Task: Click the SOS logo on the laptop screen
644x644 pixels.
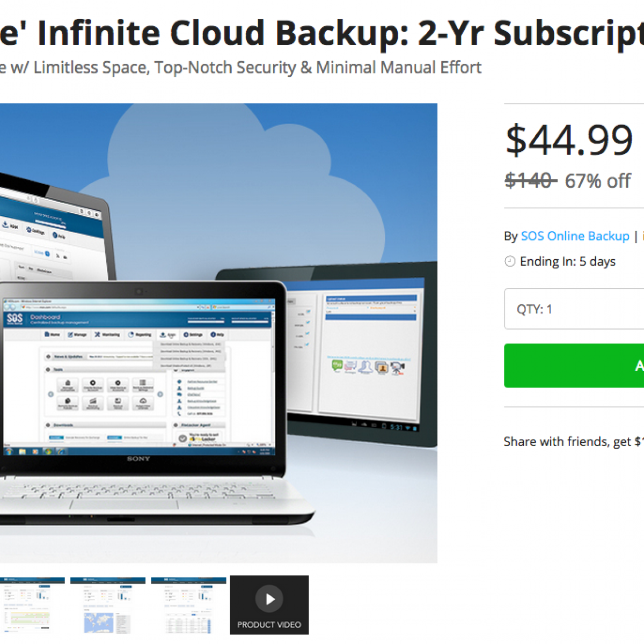Action: pyautogui.click(x=15, y=319)
